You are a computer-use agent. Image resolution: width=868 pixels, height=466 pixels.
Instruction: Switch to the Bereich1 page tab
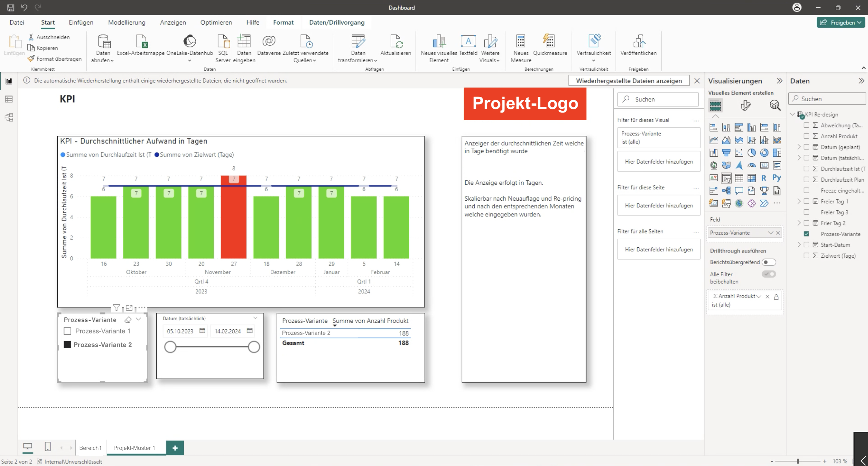pyautogui.click(x=90, y=448)
